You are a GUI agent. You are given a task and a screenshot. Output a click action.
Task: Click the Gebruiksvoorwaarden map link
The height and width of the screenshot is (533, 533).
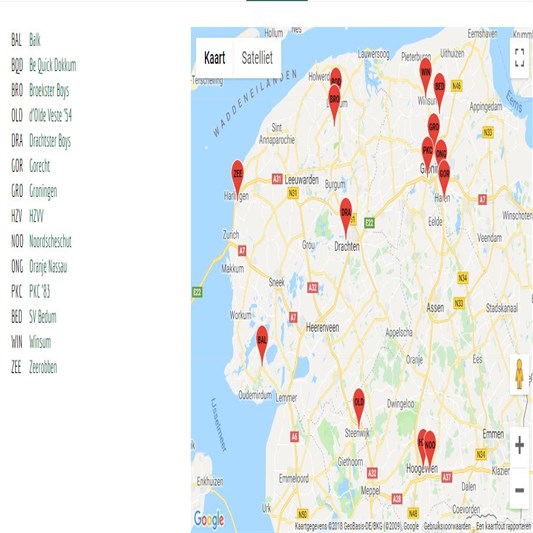click(447, 526)
